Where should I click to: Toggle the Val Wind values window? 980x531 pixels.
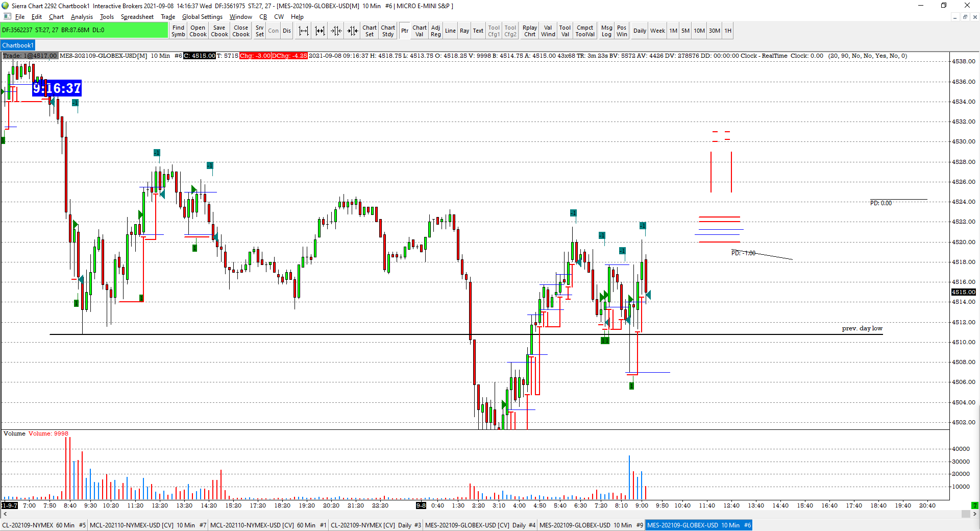(x=548, y=31)
